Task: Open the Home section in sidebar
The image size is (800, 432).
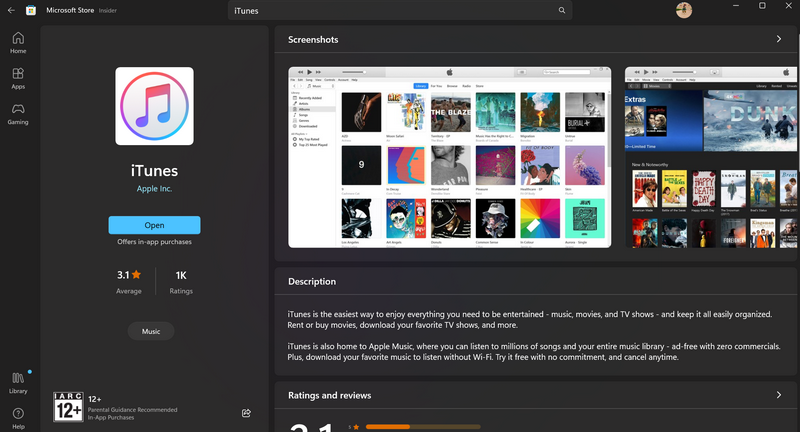Action: click(18, 42)
